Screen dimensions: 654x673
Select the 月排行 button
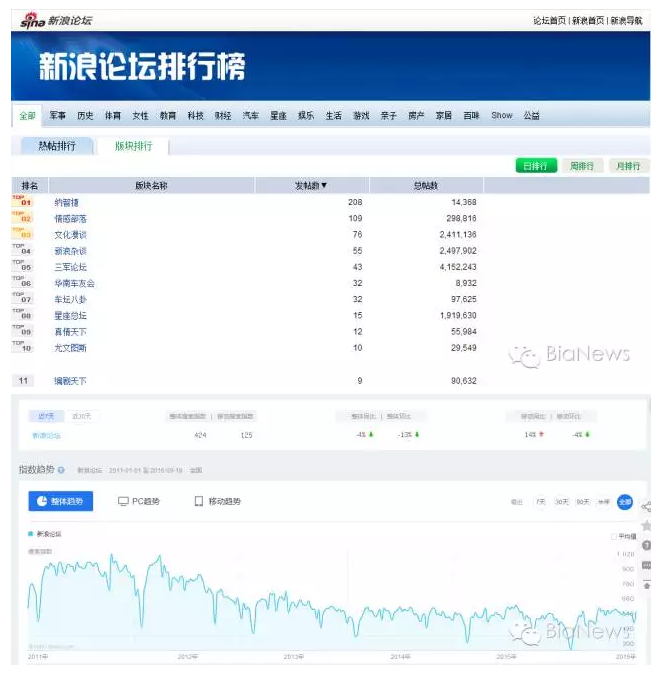629,166
